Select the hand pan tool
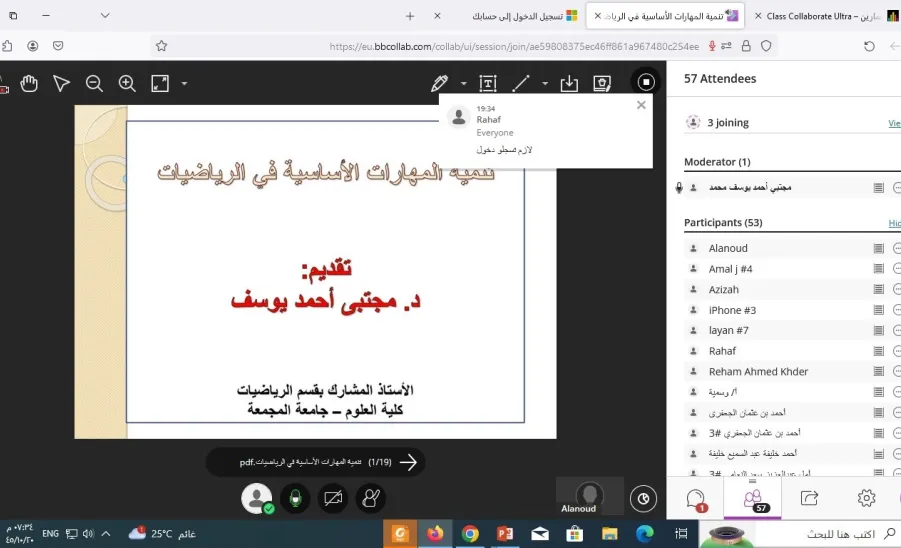This screenshot has height=548, width=901. (29, 83)
